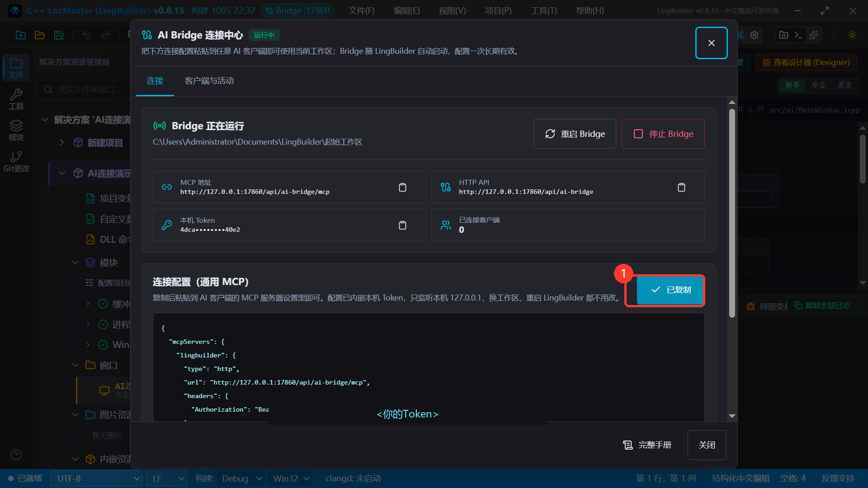Open the 工具(T) menu
868x488 pixels.
click(x=544, y=10)
